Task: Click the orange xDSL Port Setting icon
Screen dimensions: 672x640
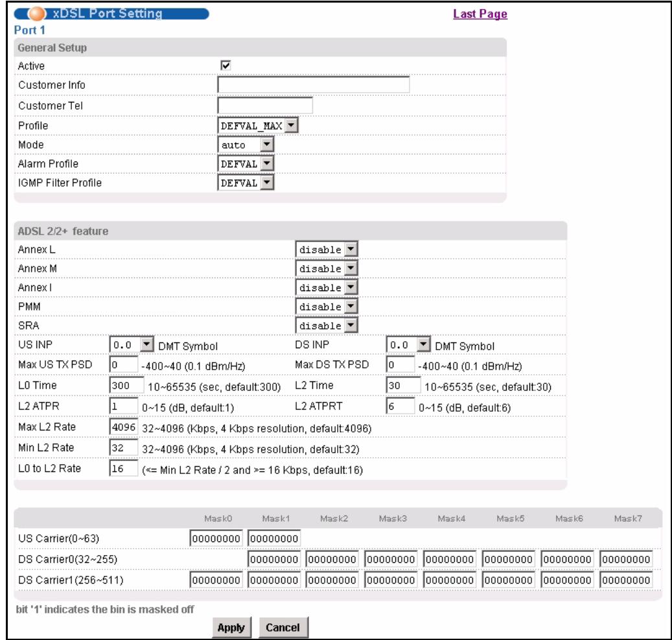Action: tap(38, 14)
